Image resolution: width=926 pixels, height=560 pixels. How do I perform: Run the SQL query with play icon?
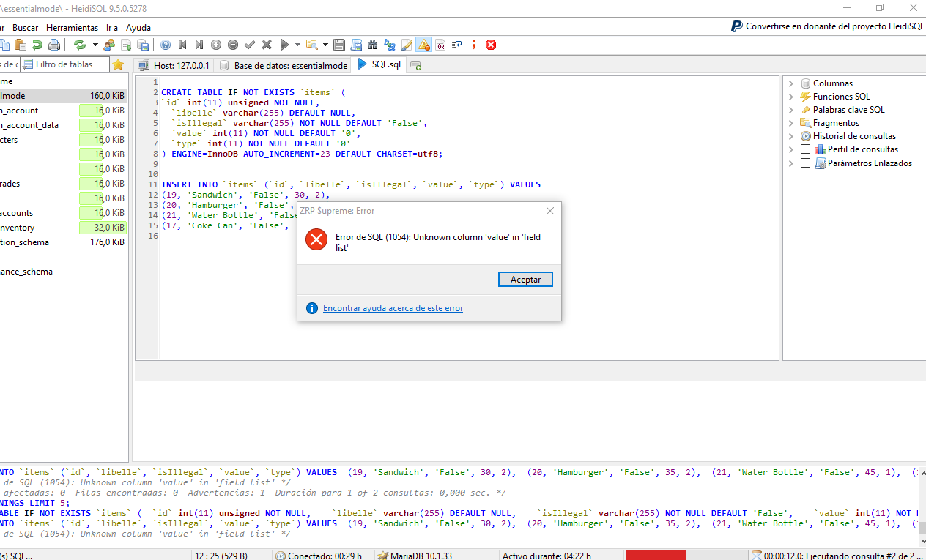[284, 45]
